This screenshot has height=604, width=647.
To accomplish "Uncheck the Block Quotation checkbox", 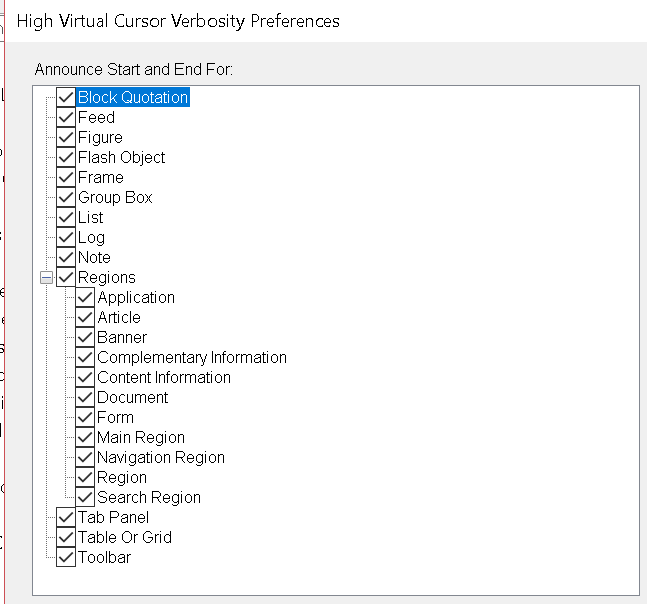I will 66,97.
